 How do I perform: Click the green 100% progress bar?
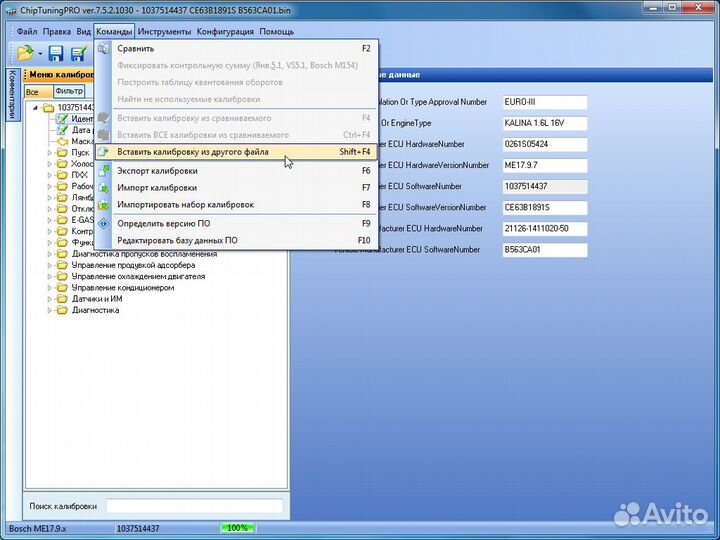tap(238, 528)
